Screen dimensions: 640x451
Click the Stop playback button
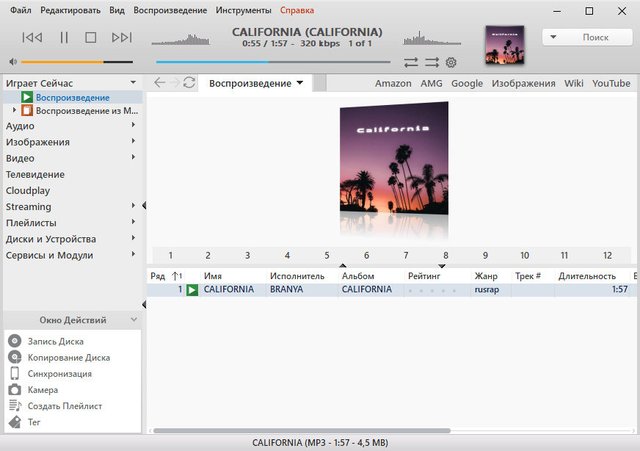point(91,37)
